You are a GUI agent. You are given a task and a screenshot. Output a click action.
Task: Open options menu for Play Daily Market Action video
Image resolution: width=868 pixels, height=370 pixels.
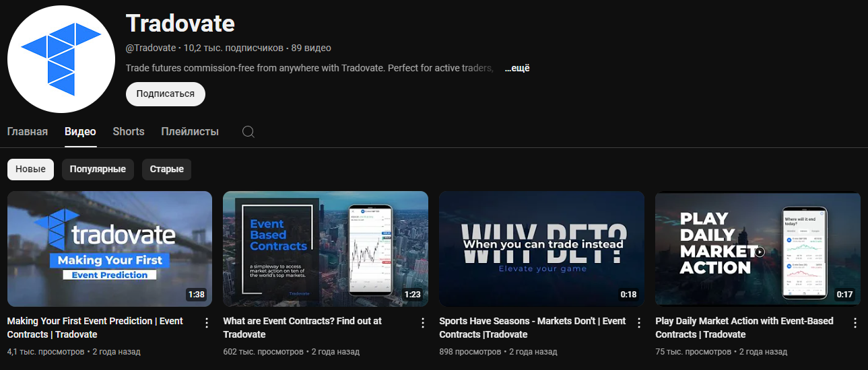(855, 323)
